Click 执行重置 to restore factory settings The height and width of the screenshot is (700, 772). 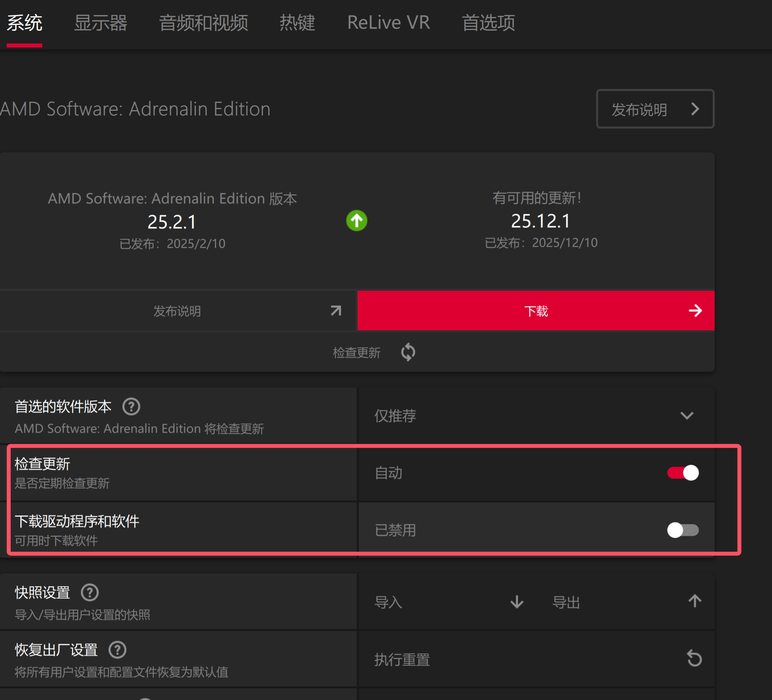tap(536, 659)
